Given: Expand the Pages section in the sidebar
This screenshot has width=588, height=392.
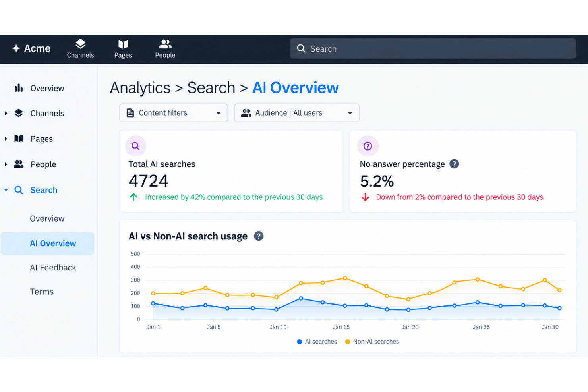Looking at the screenshot, I should coord(6,139).
